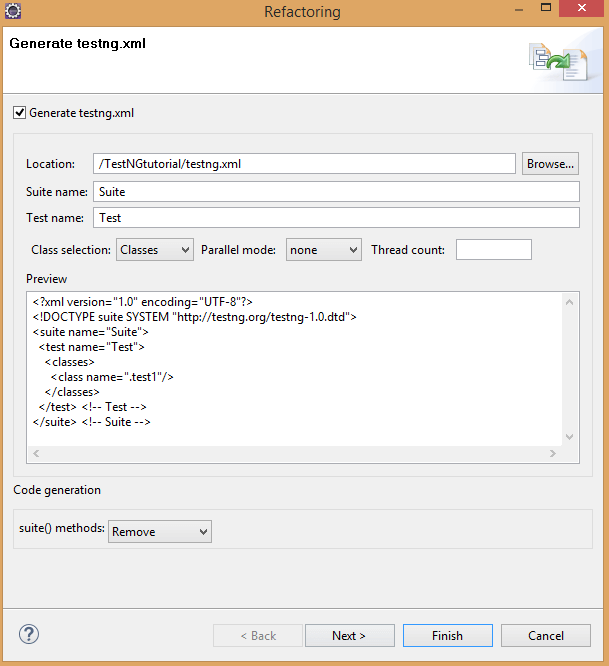Click the class name=".test1" preview line
This screenshot has width=609, height=666.
point(112,377)
